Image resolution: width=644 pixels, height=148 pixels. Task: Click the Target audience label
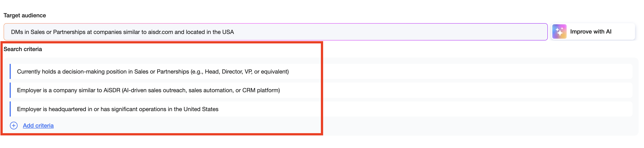pyautogui.click(x=25, y=15)
